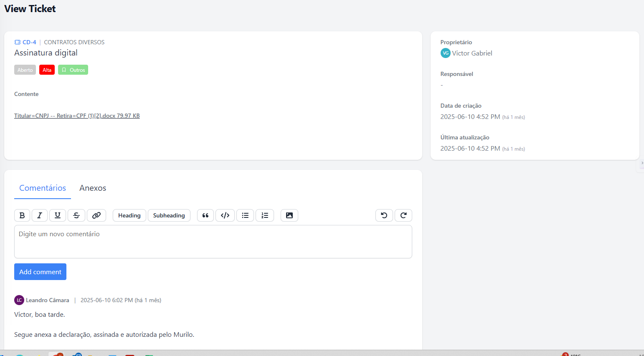The image size is (644, 356).
Task: Enable underline text formatting
Action: [58, 215]
